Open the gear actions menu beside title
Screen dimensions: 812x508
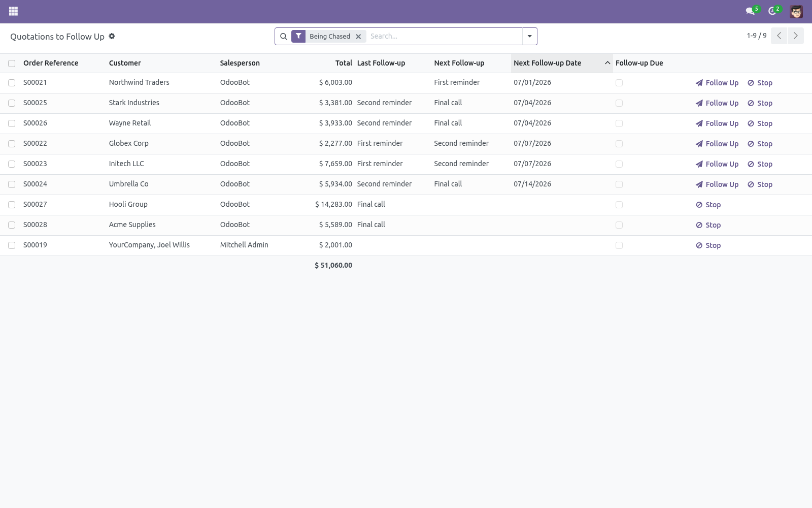[x=112, y=36]
